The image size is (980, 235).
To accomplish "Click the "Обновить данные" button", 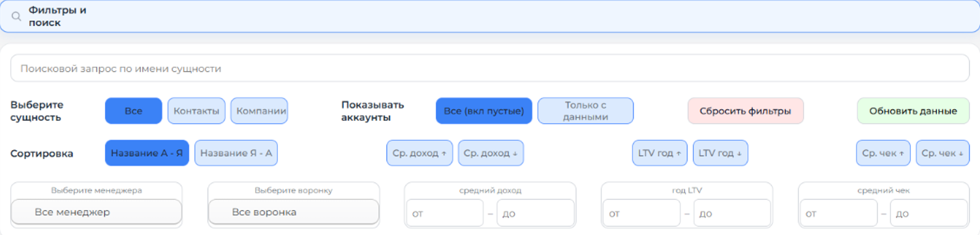I will click(x=913, y=111).
